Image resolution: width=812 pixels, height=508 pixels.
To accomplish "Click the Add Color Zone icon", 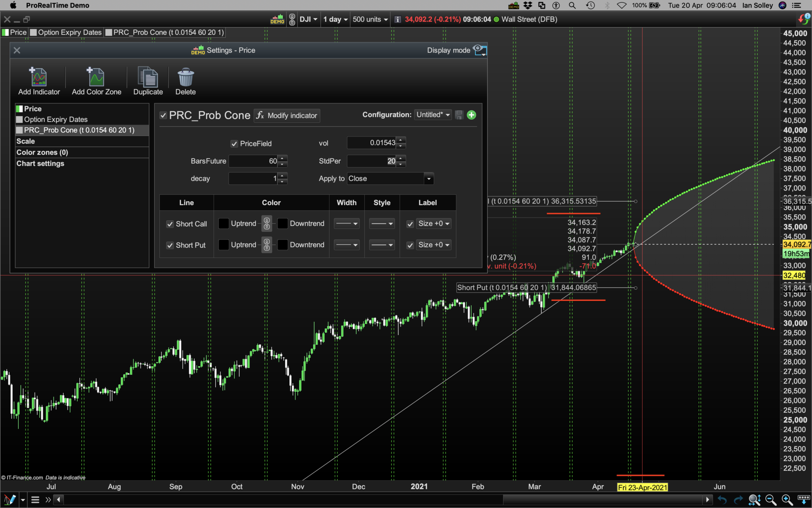I will coord(96,77).
